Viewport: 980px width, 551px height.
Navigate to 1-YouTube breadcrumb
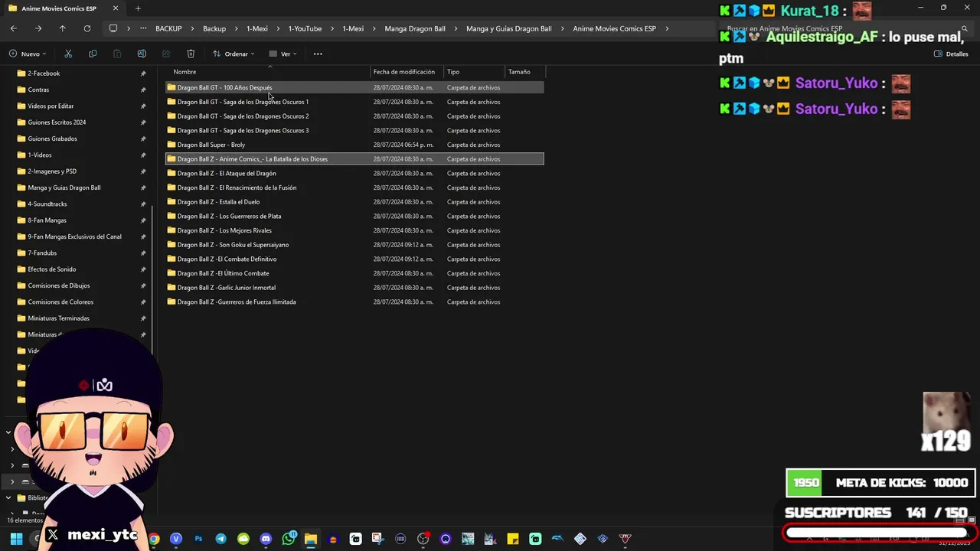tap(305, 28)
